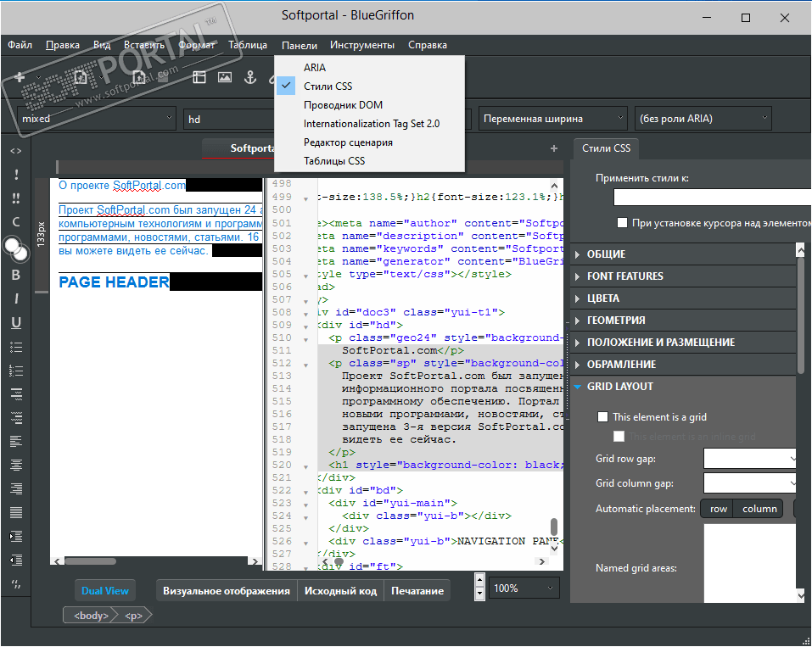The image size is (812, 647).
Task: Select Internationalization Tag Set 2.0 entry
Action: [x=370, y=124]
